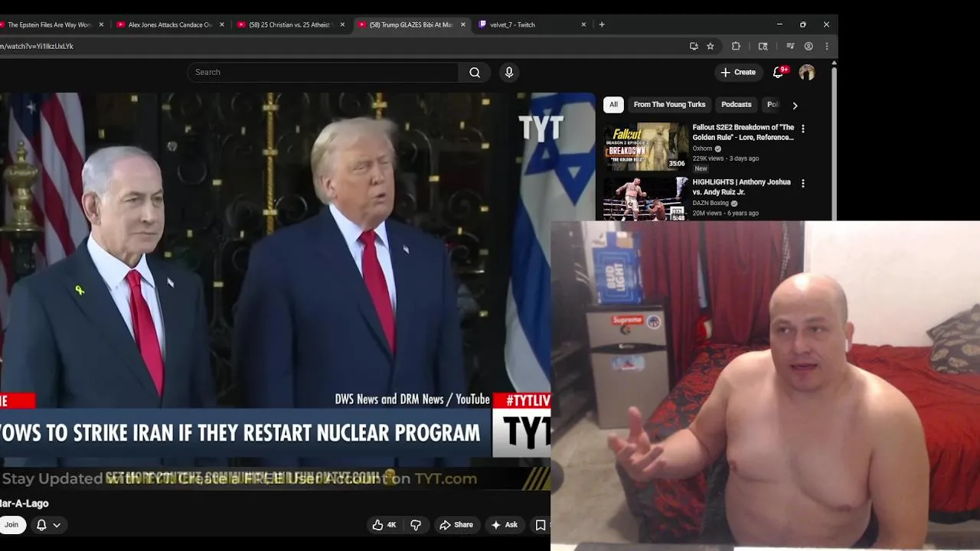Screen dimensions: 980x551
Task: Open Chrome profile icon
Action: (x=808, y=46)
